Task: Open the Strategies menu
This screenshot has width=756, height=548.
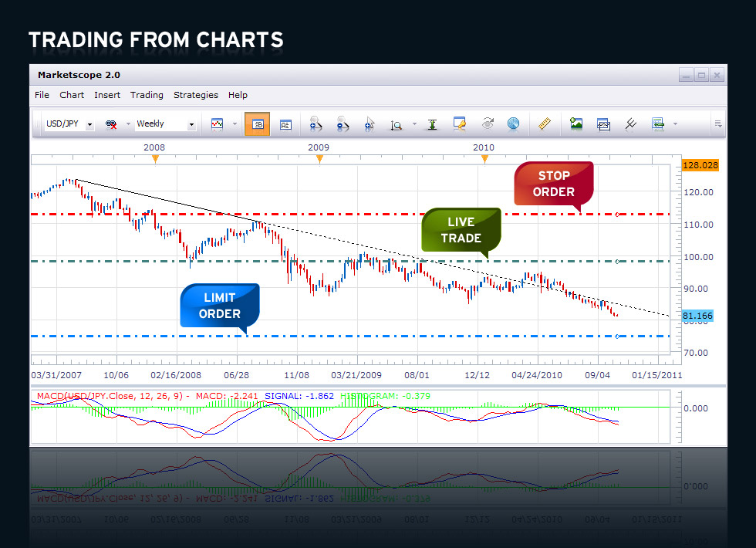Action: click(x=196, y=95)
